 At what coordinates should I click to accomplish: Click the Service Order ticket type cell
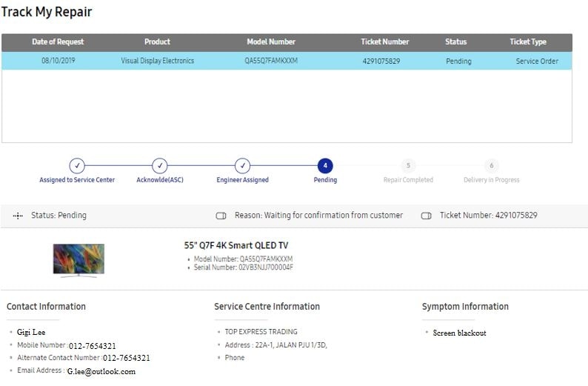coord(537,61)
